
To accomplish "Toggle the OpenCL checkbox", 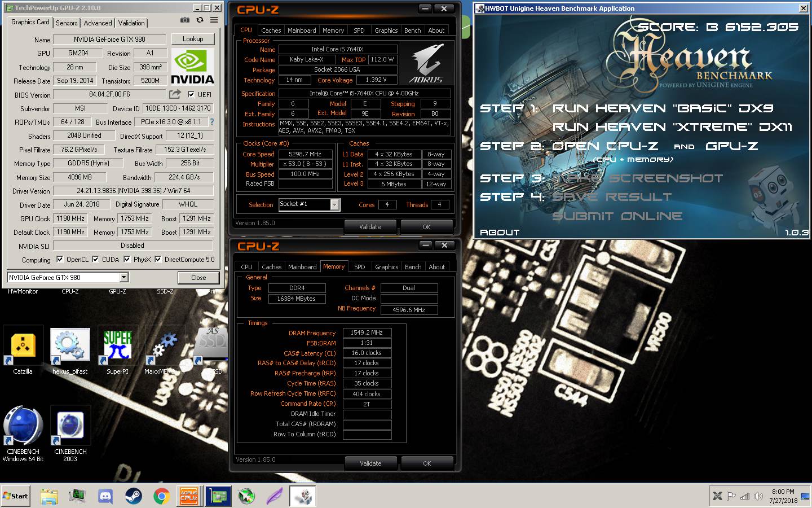I will coord(60,259).
